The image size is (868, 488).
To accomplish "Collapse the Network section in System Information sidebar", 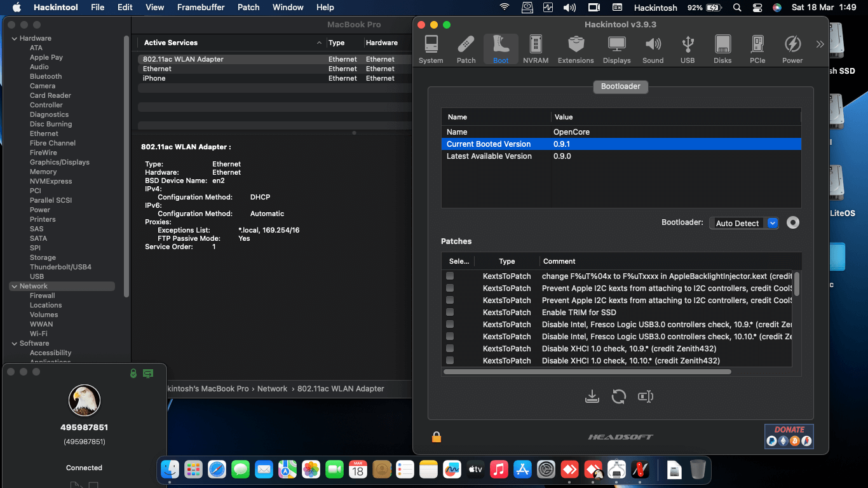I will (x=14, y=286).
